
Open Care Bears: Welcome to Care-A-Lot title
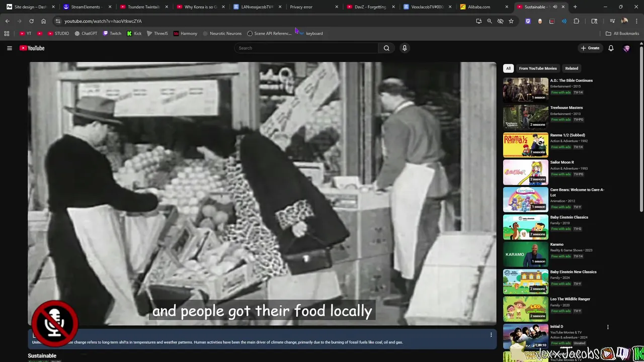(577, 192)
